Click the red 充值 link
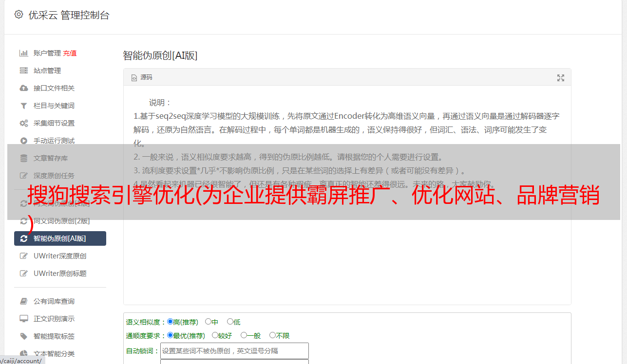The height and width of the screenshot is (364, 627). tap(70, 53)
